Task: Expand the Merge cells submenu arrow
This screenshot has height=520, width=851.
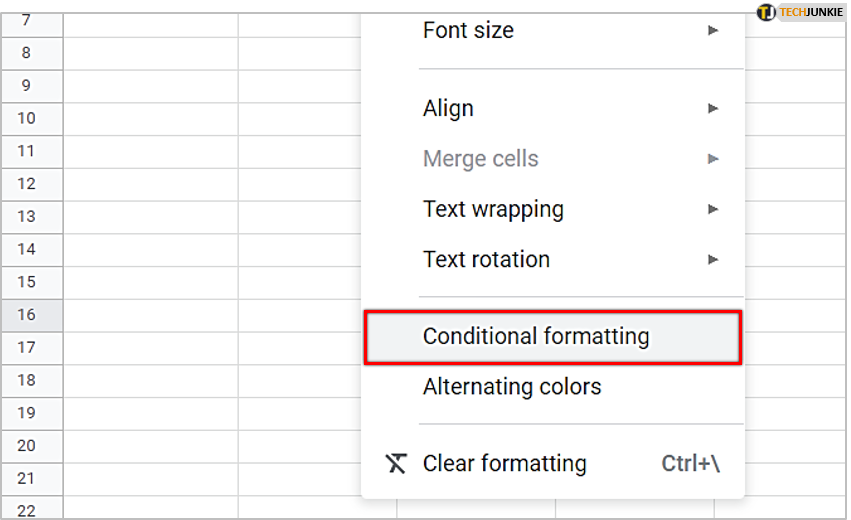Action: tap(713, 159)
